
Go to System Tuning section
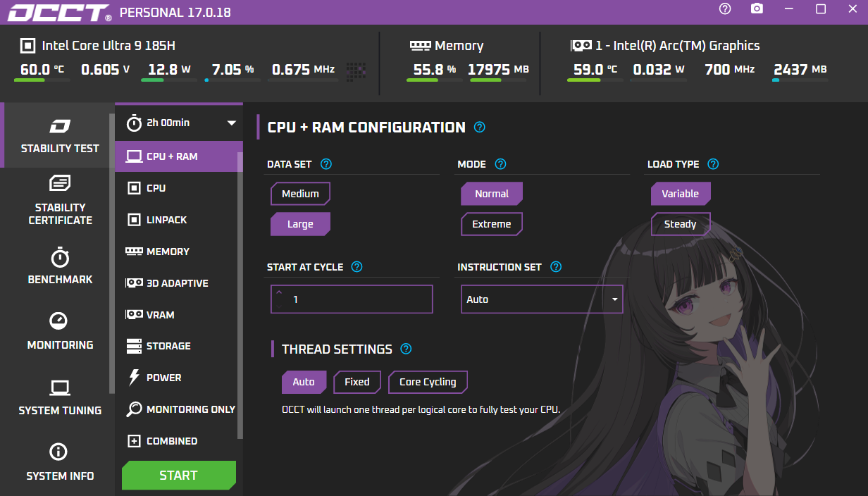tap(60, 397)
